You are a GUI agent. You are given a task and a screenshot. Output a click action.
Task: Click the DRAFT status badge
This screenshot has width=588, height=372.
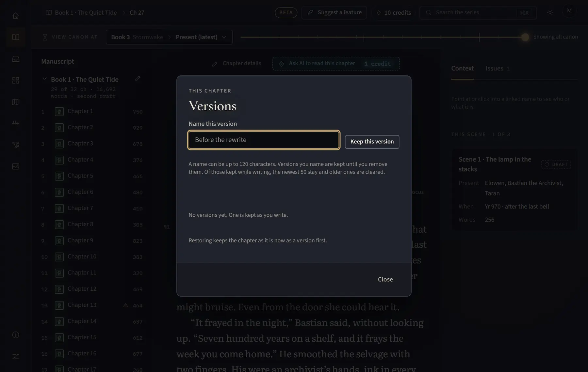tap(556, 164)
